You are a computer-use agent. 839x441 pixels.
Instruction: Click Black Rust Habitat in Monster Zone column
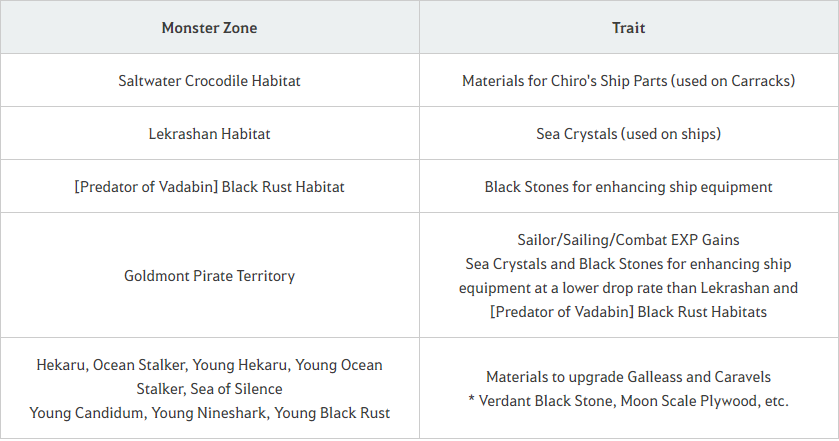point(209,186)
